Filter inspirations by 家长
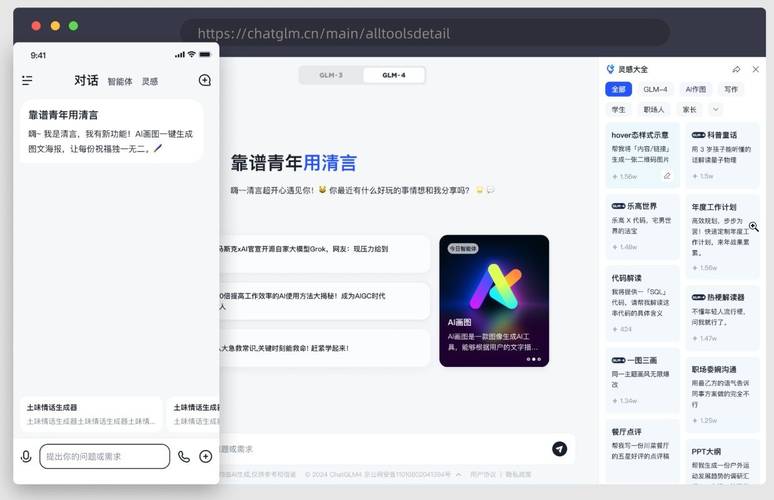The image size is (774, 500). [689, 110]
